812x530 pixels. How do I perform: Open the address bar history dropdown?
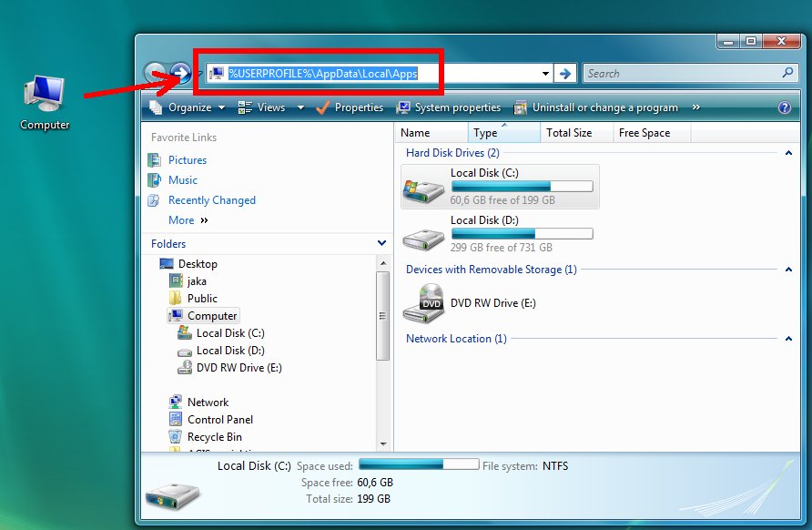546,74
